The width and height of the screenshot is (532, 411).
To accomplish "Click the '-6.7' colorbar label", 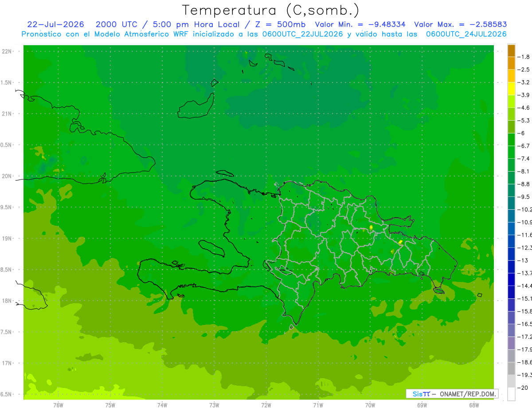I will [524, 146].
